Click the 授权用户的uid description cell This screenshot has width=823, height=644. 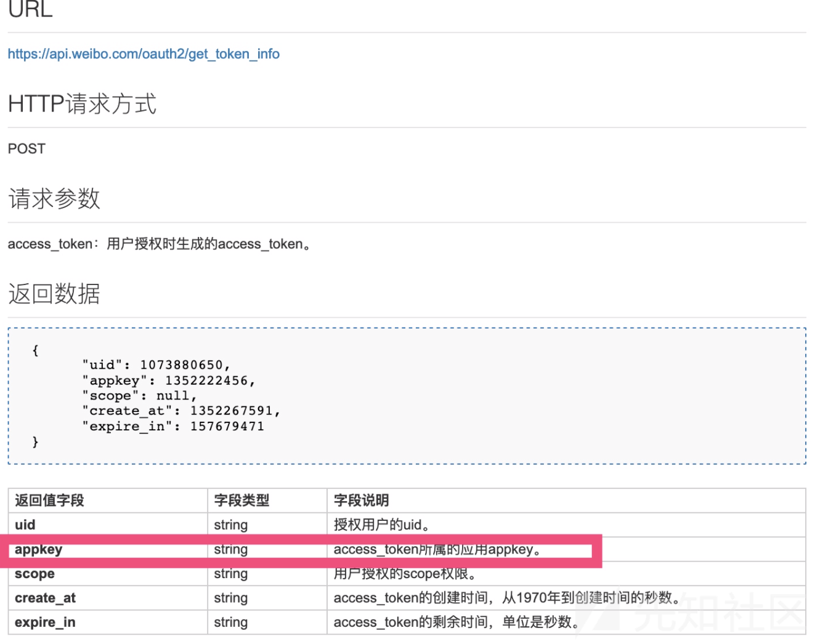(566, 525)
